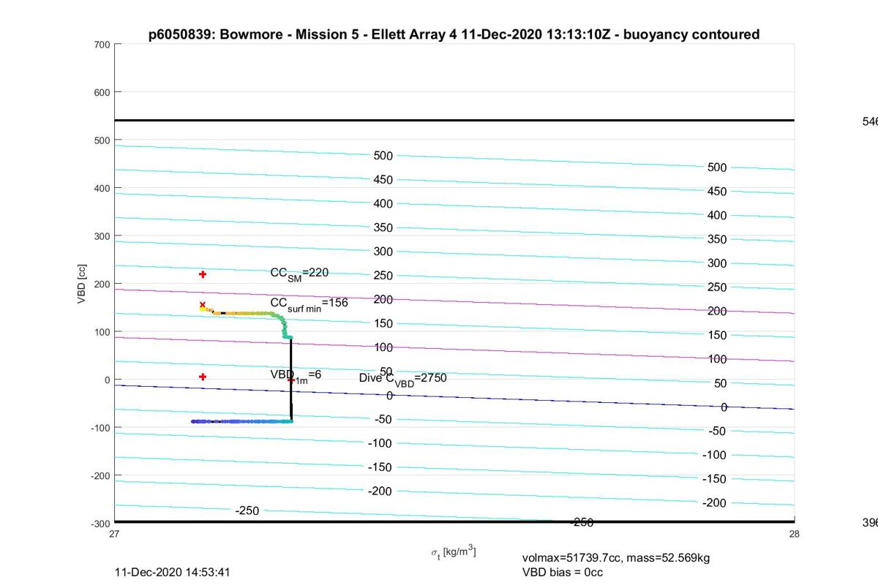Click the Dive C_VBD=2750 annotation
878x588 pixels.
click(x=402, y=379)
